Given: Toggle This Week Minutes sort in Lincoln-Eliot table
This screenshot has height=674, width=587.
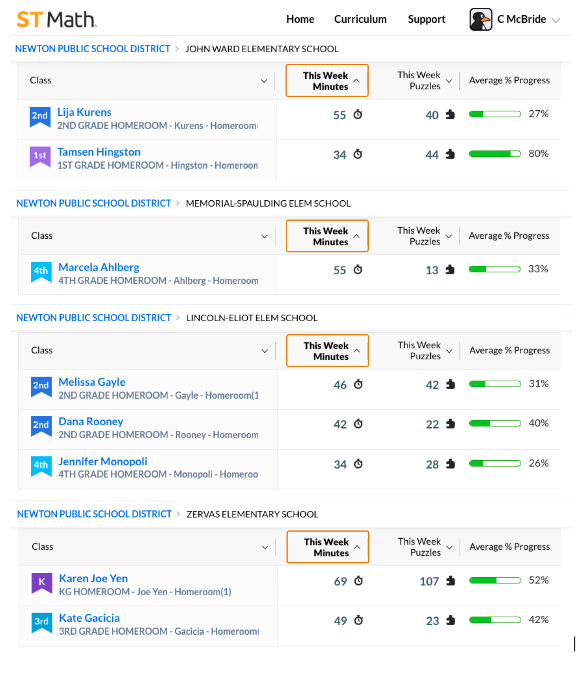Looking at the screenshot, I should pos(327,351).
